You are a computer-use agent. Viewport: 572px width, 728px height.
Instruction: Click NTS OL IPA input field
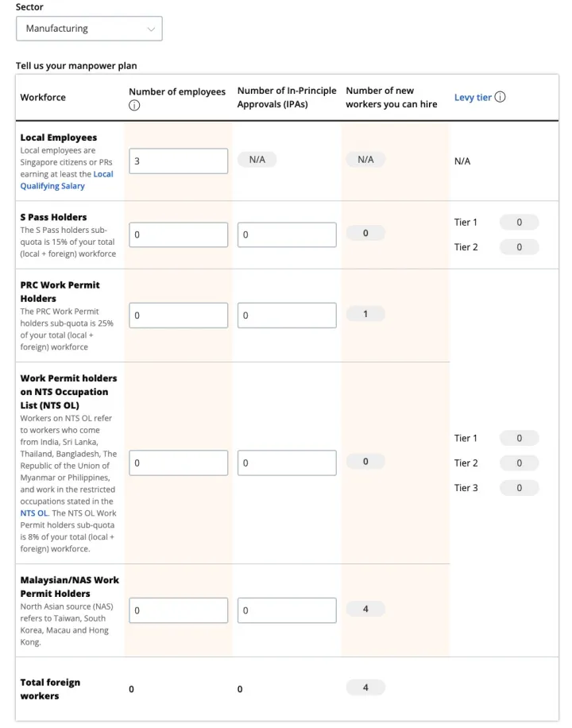(x=286, y=463)
